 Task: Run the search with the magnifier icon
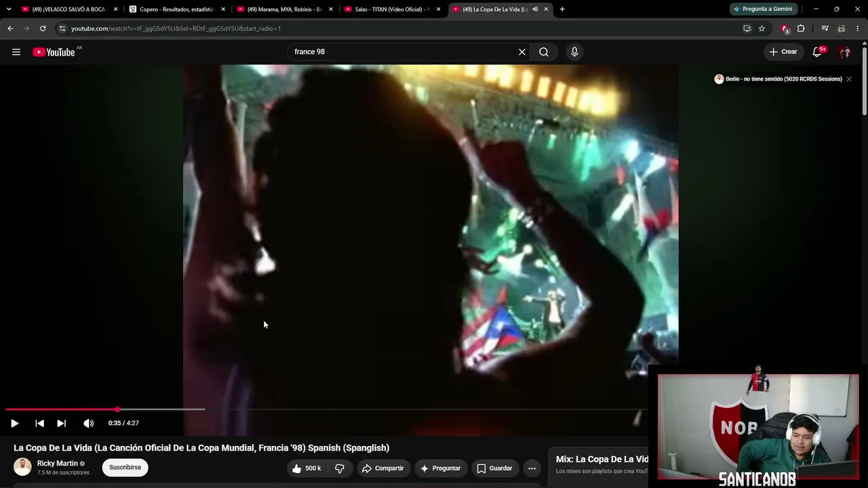pyautogui.click(x=544, y=52)
